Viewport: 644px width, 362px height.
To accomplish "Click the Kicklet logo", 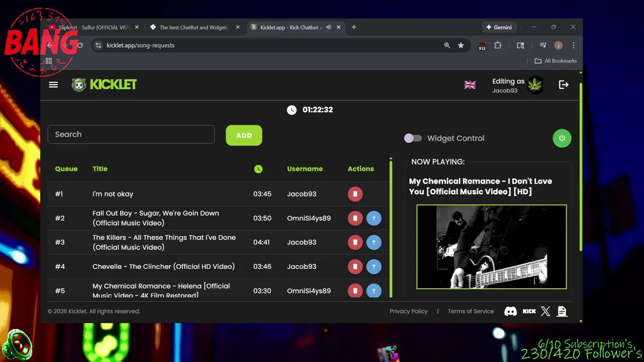I will [104, 84].
